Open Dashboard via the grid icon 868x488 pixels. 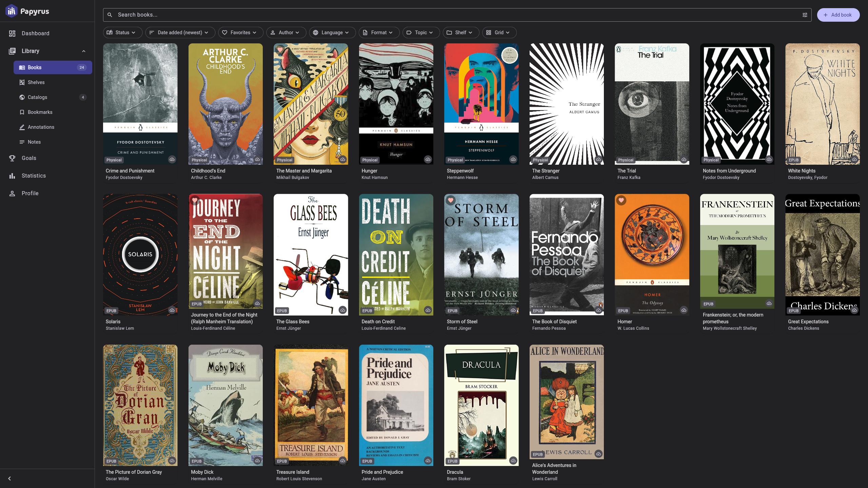click(12, 33)
